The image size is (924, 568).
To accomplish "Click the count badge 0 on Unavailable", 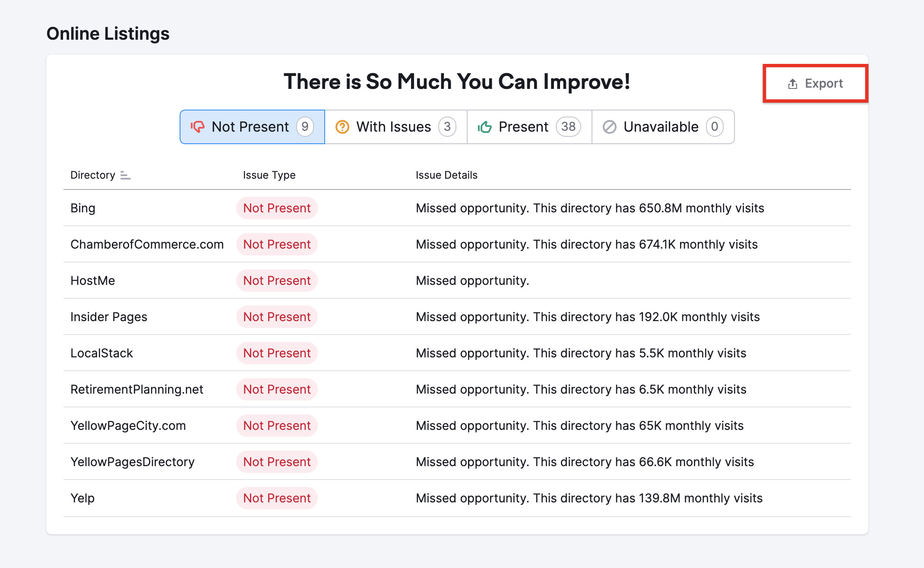I will click(715, 127).
